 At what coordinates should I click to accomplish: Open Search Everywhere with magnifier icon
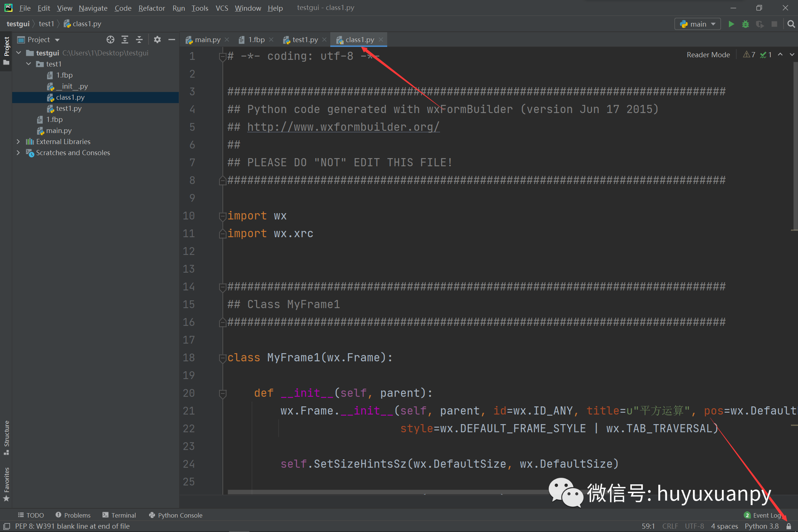click(791, 24)
